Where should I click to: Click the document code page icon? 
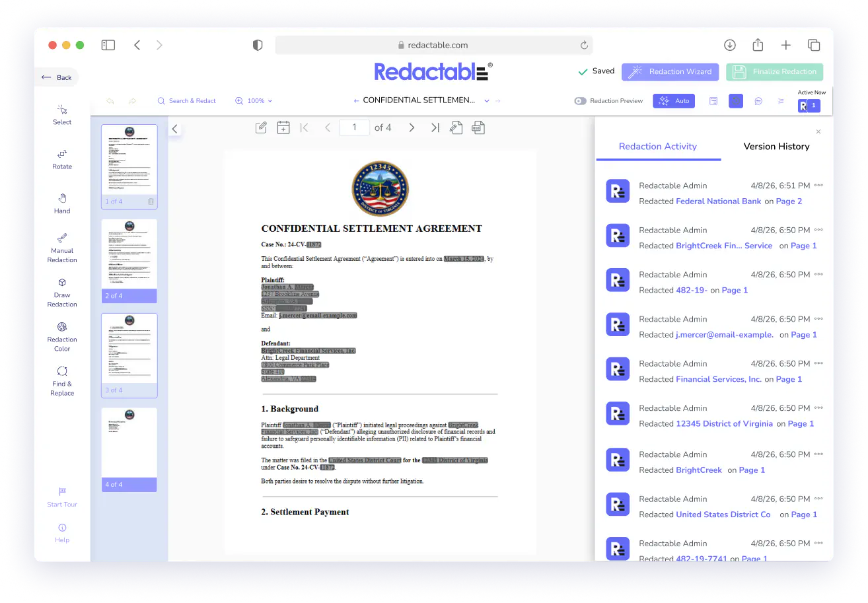(478, 127)
